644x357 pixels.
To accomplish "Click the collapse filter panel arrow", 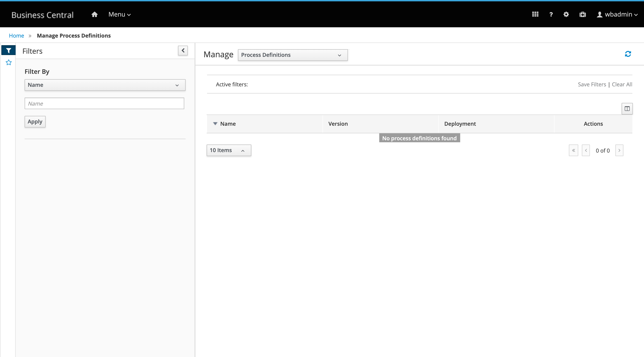I will click(x=183, y=51).
